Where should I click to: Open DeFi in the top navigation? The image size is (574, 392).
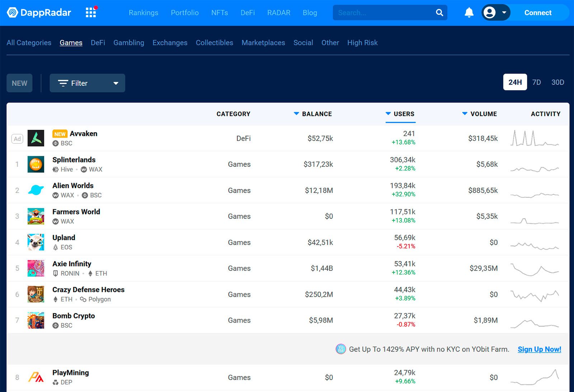[x=248, y=13]
